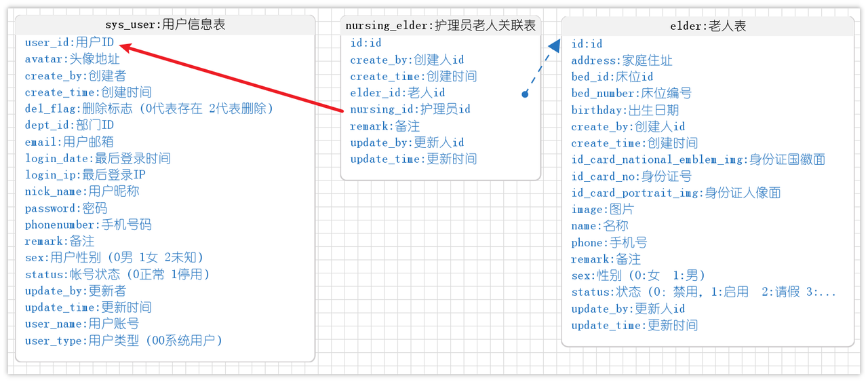Click the avatar:头像地址 field
Screen dimensions: 868x382
click(73, 59)
